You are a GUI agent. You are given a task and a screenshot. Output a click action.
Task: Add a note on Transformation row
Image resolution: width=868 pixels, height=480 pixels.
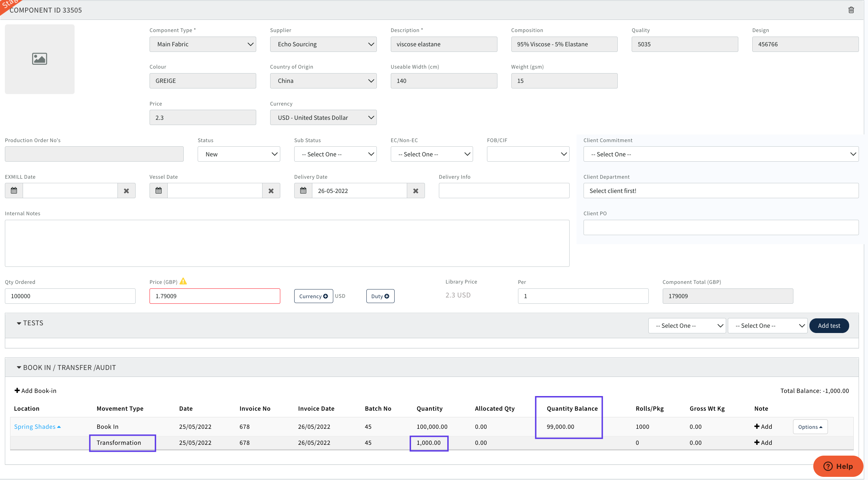click(x=763, y=443)
